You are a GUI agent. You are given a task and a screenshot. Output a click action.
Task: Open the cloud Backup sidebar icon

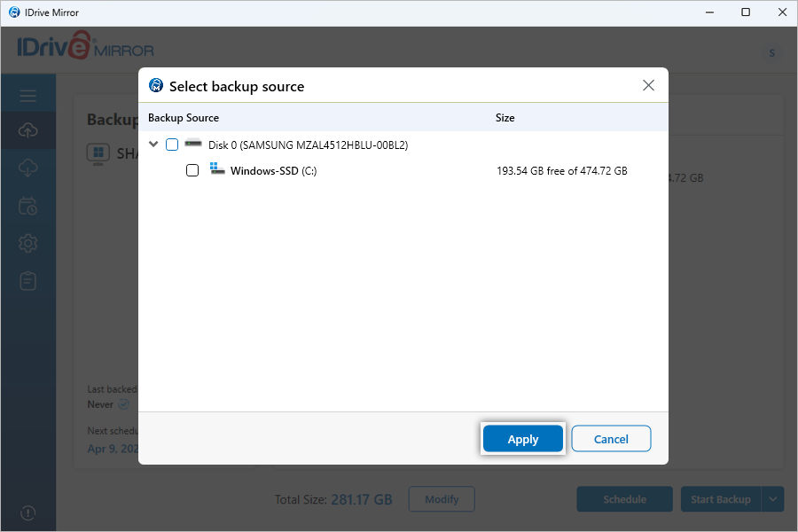click(28, 130)
